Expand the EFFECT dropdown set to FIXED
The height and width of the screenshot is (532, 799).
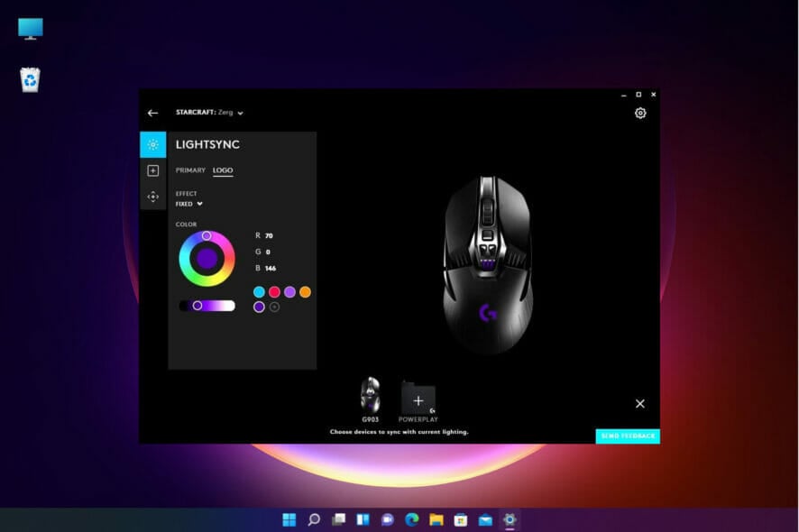point(188,204)
